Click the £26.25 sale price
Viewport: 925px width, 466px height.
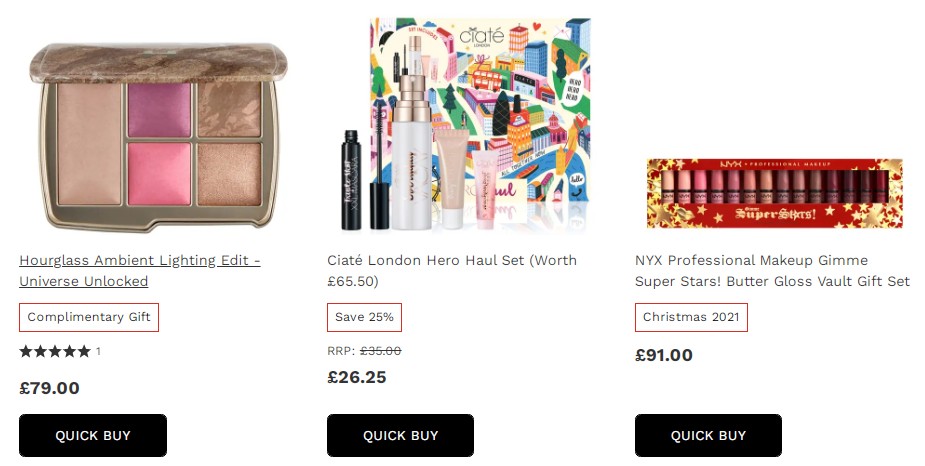(357, 377)
